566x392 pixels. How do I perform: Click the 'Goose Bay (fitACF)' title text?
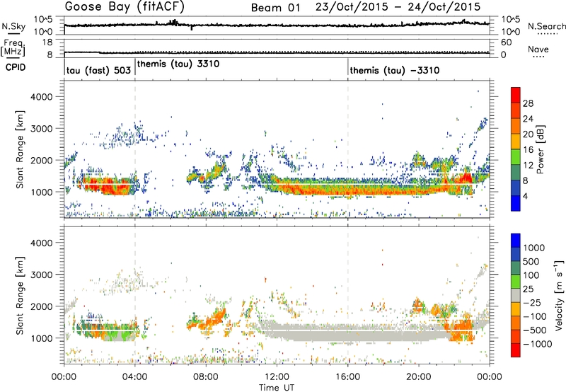click(125, 7)
